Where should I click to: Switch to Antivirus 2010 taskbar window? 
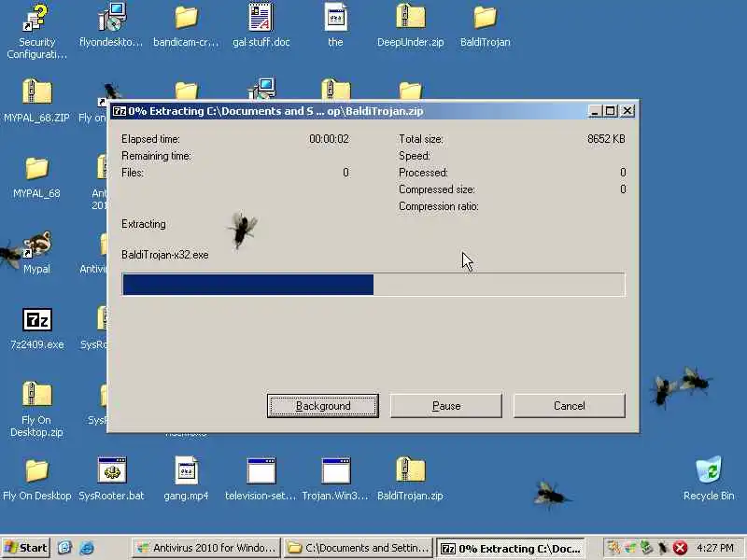(x=205, y=548)
